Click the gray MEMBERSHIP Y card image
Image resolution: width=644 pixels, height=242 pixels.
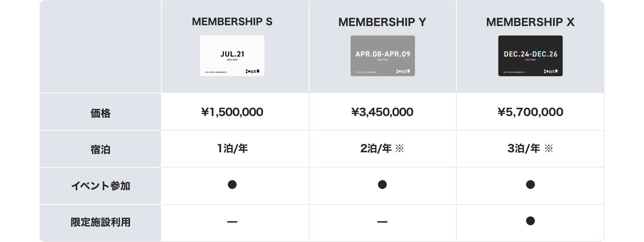click(382, 56)
